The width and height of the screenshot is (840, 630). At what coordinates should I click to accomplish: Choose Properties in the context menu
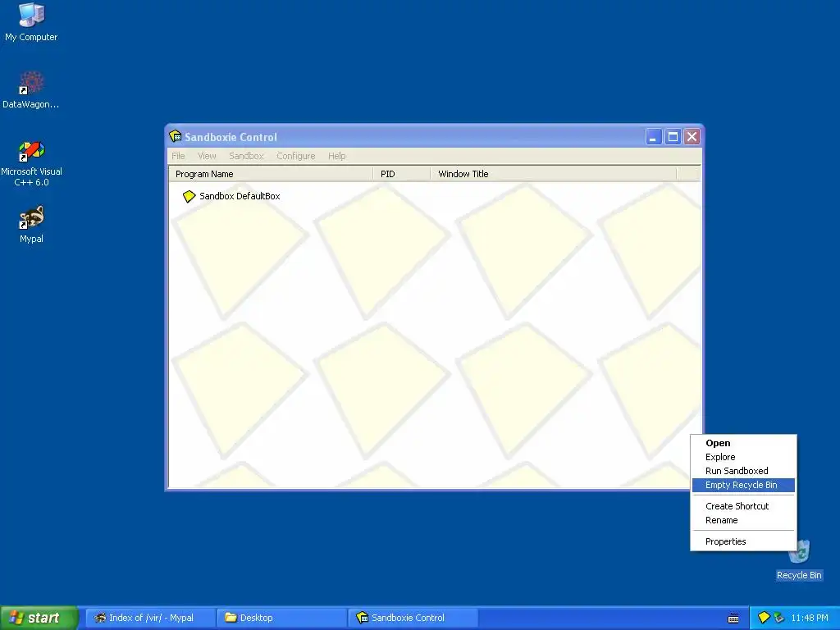(743, 541)
